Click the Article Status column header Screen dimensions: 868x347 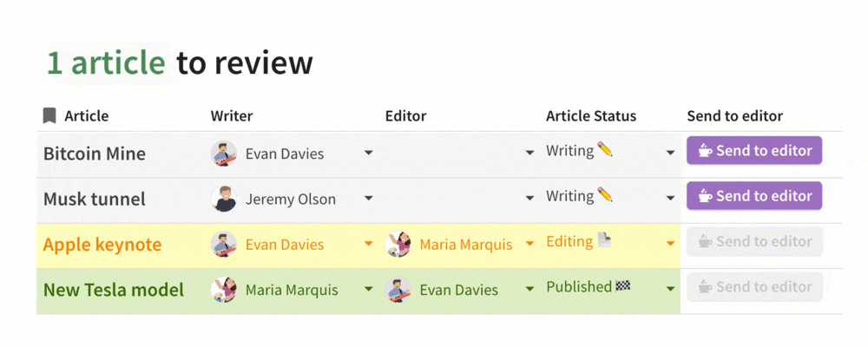pyautogui.click(x=591, y=115)
